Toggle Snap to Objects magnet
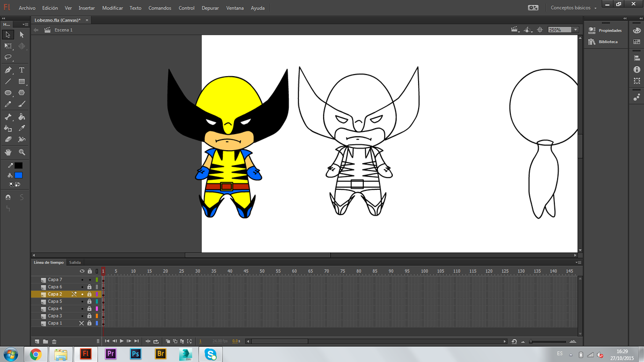The height and width of the screenshot is (362, 644). (x=8, y=197)
